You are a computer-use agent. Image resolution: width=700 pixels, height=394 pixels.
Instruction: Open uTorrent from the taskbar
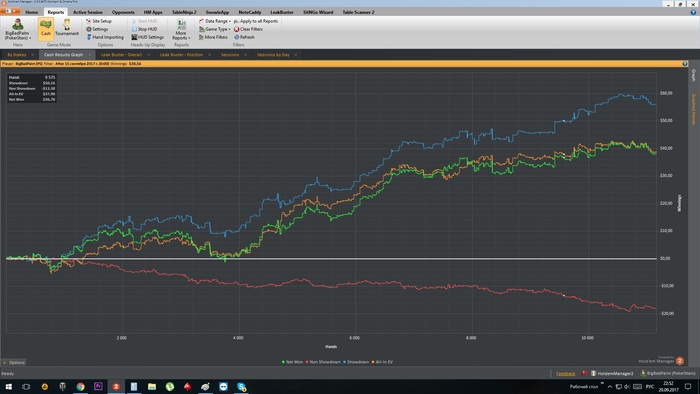(170, 386)
